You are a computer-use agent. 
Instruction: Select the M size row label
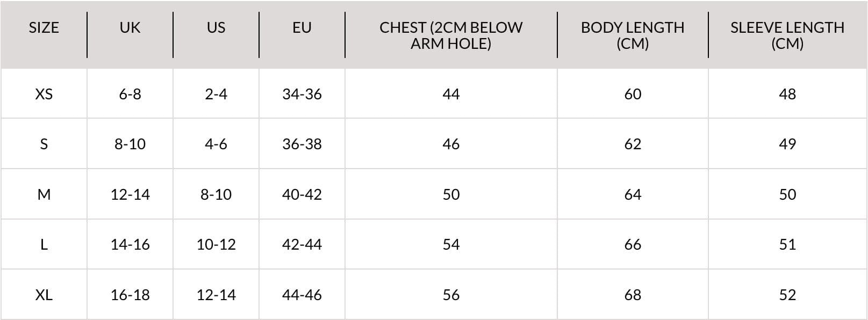pos(44,194)
